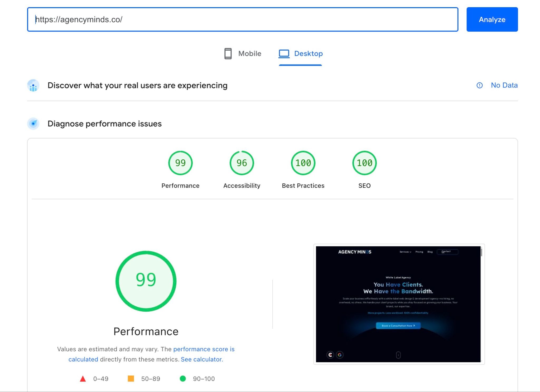Click the 'Discover what your real users are experiencing' heading
The height and width of the screenshot is (392, 540).
tap(137, 85)
